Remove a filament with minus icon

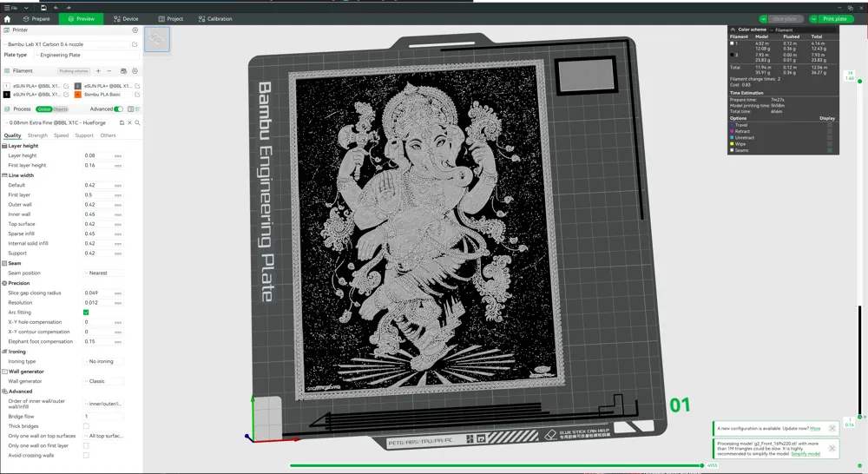pos(109,71)
